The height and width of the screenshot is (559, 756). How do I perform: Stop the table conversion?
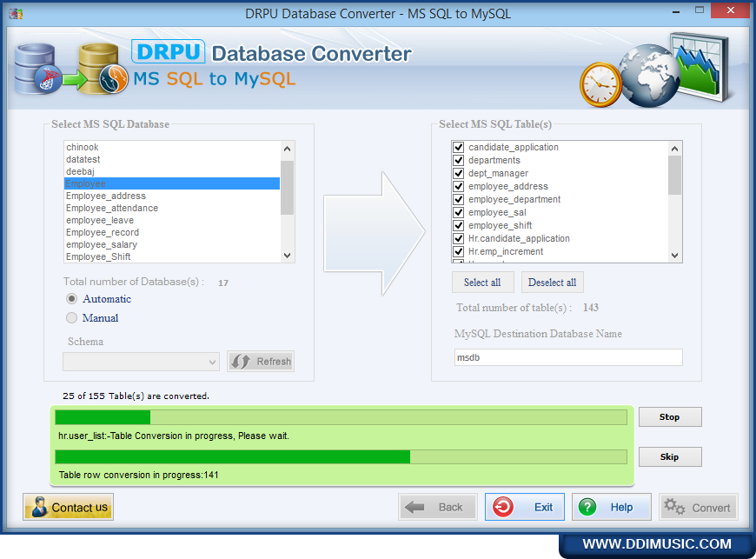click(x=670, y=417)
